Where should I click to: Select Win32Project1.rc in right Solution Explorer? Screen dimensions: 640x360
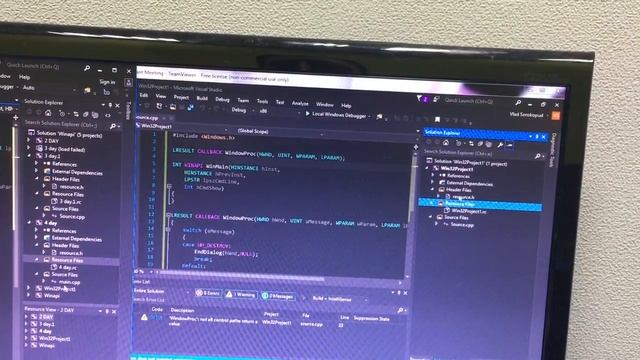(468, 211)
